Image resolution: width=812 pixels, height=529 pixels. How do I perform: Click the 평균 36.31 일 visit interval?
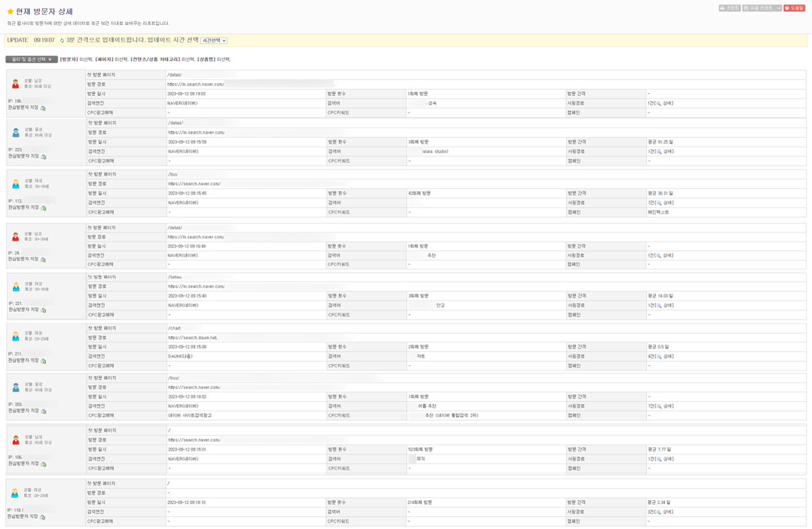coord(660,193)
